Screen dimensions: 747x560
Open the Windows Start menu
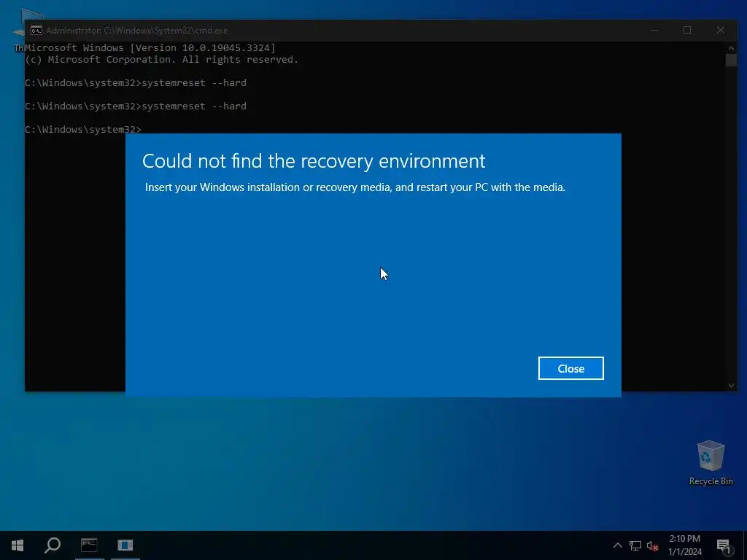pyautogui.click(x=18, y=545)
